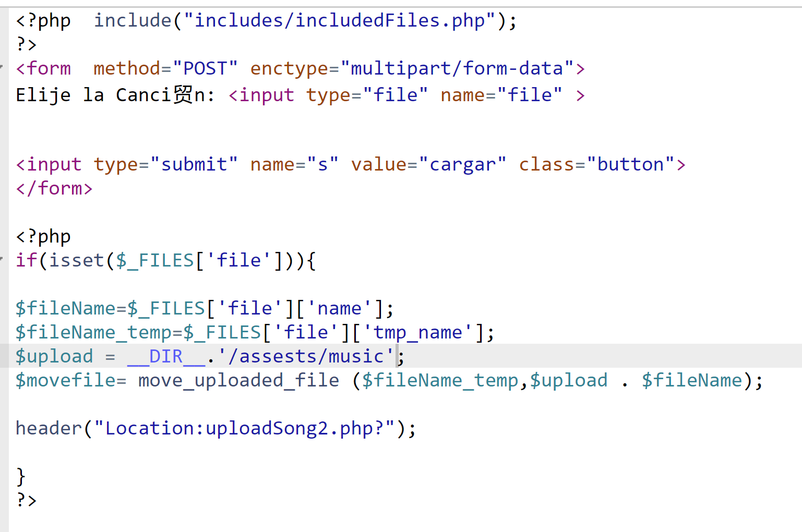Select the "submit" type value
The image size is (802, 532).
[194, 164]
